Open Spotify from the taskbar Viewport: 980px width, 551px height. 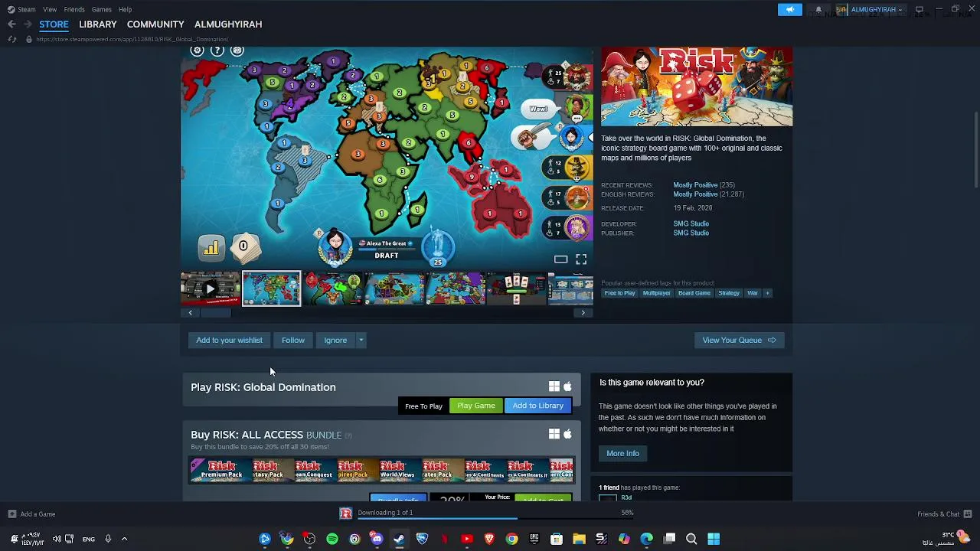[332, 539]
